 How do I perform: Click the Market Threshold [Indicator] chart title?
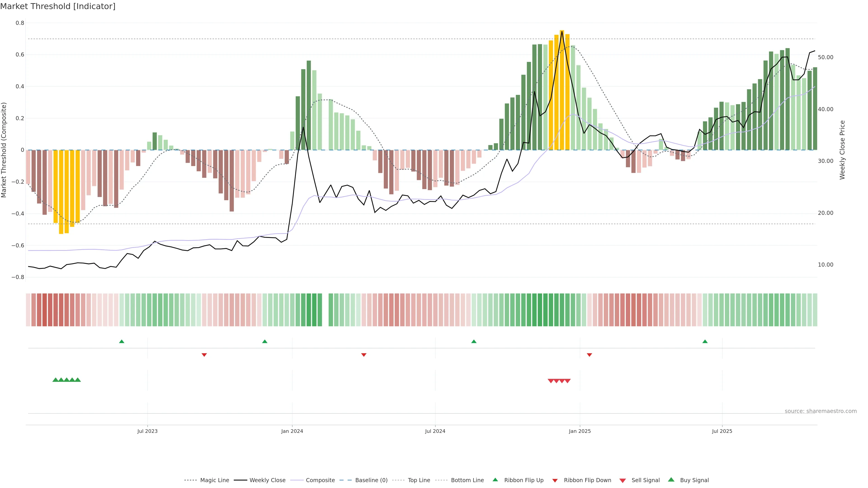(58, 6)
